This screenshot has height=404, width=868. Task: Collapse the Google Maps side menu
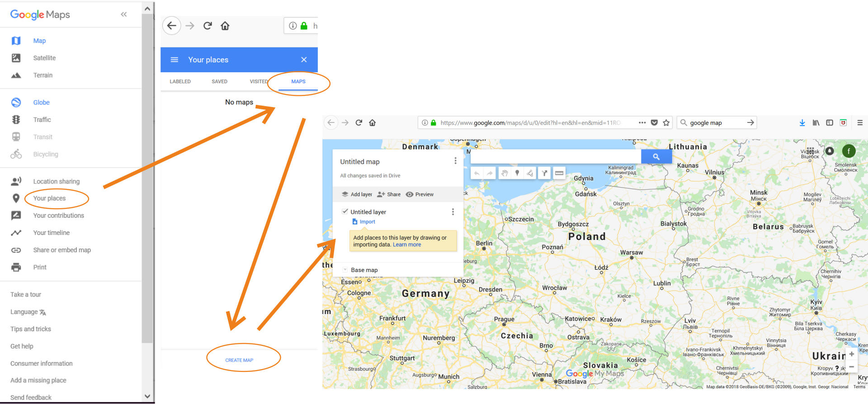point(124,14)
